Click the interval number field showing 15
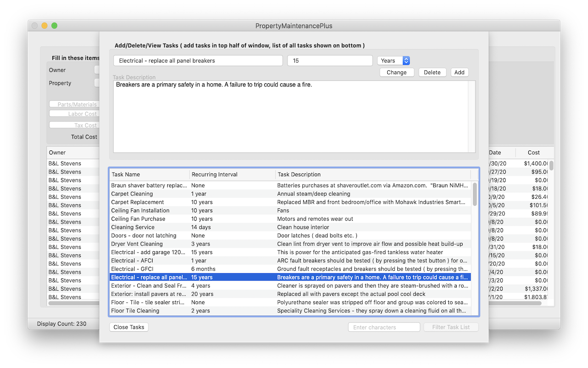This screenshot has height=368, width=588. [329, 61]
